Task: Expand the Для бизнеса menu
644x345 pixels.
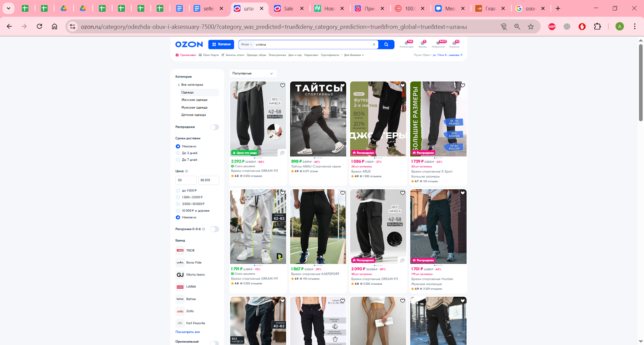Action: pos(354,55)
